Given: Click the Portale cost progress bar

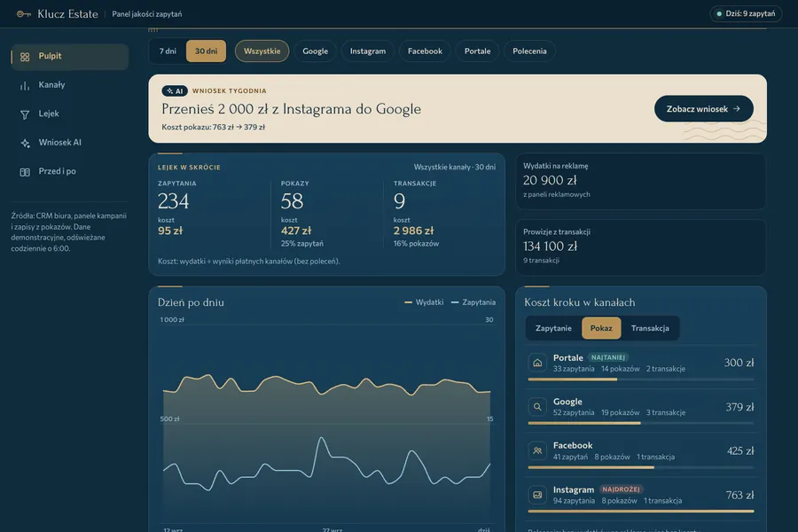Looking at the screenshot, I should pos(641,379).
